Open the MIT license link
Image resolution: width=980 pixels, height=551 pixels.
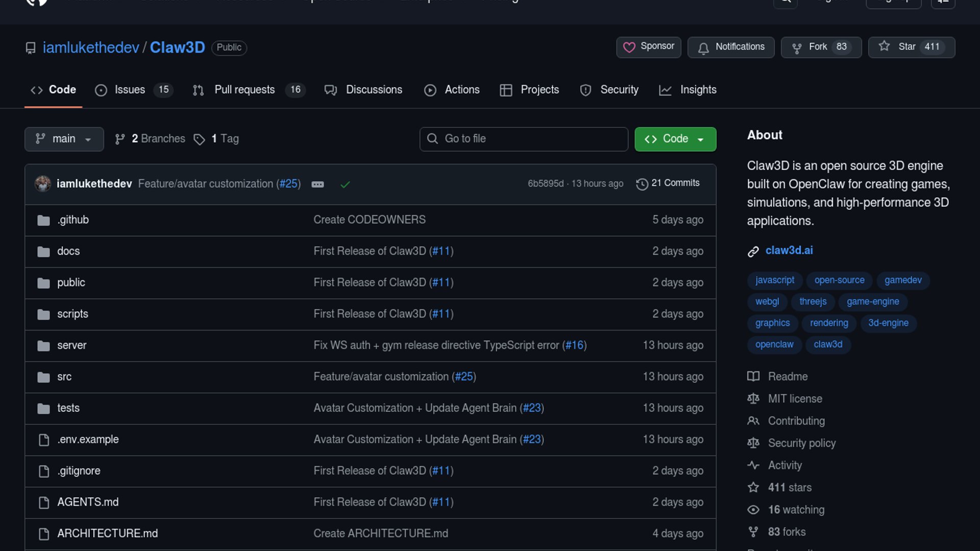point(795,398)
